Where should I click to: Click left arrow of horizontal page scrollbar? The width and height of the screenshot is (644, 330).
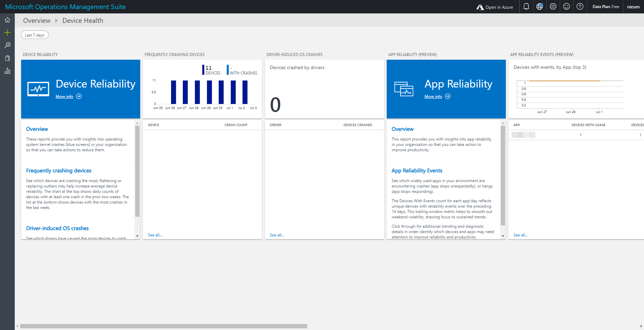pos(17,326)
